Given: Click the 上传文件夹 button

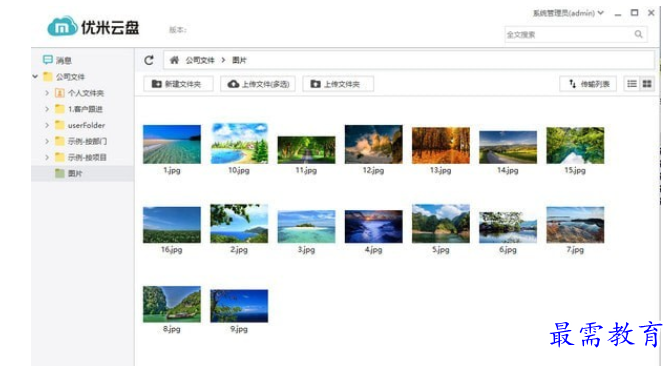Looking at the screenshot, I should [x=338, y=84].
